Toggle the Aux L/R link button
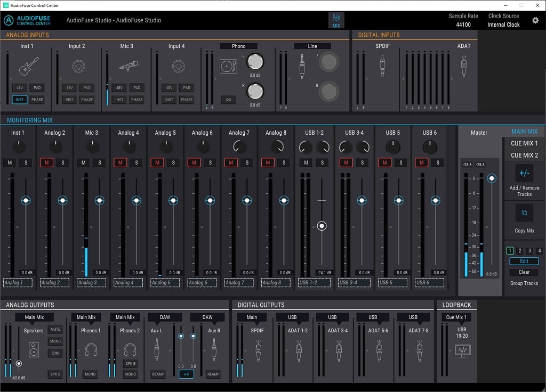Screen dimensions: 546x392 pos(186,374)
